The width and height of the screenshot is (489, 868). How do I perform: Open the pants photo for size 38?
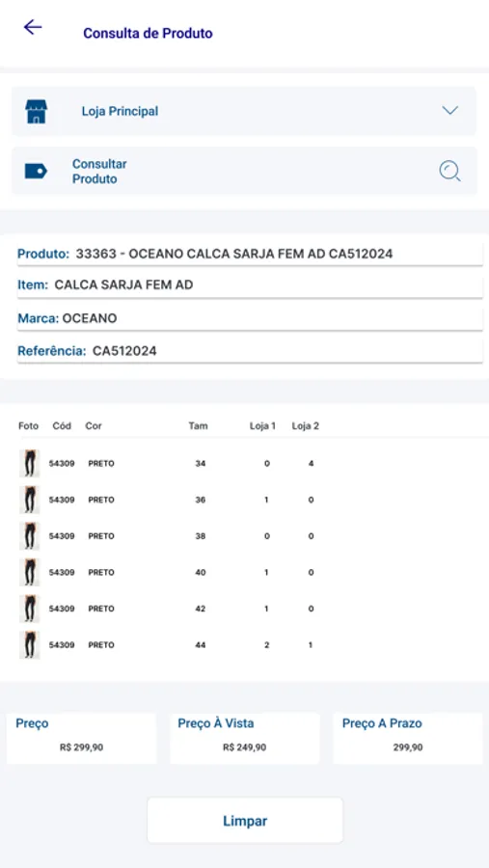point(29,536)
